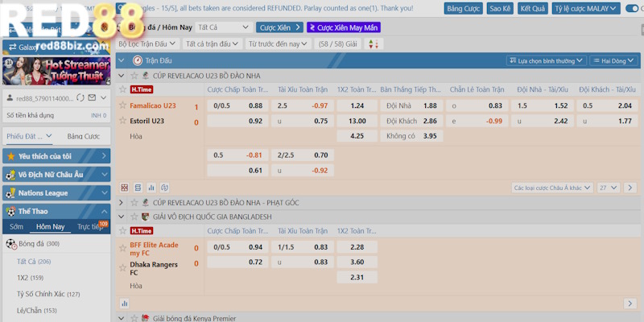
Task: Open the Hai Dòng layout dropdown
Action: pyautogui.click(x=613, y=61)
